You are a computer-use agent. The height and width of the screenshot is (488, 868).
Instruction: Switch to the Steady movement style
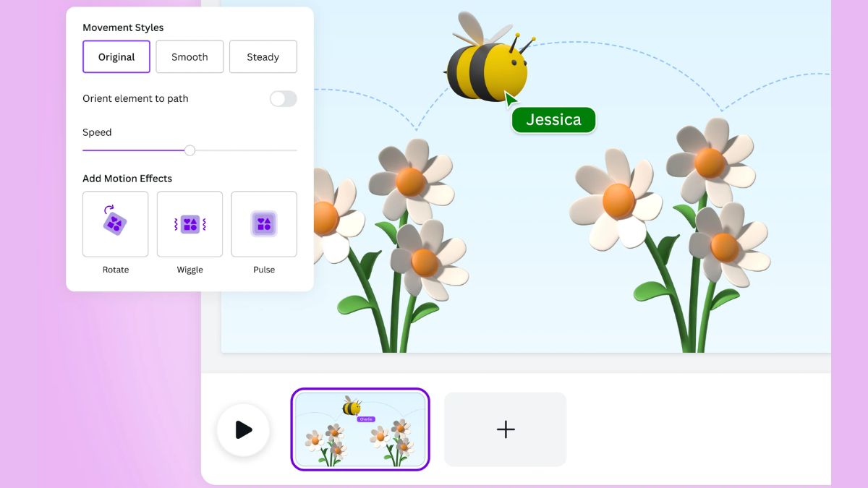coord(263,56)
